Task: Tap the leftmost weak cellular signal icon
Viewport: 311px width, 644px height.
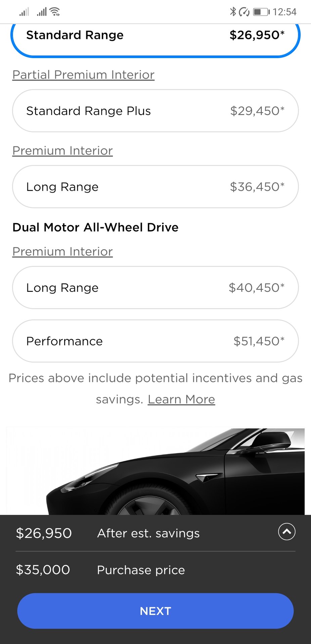Action: coord(24,12)
